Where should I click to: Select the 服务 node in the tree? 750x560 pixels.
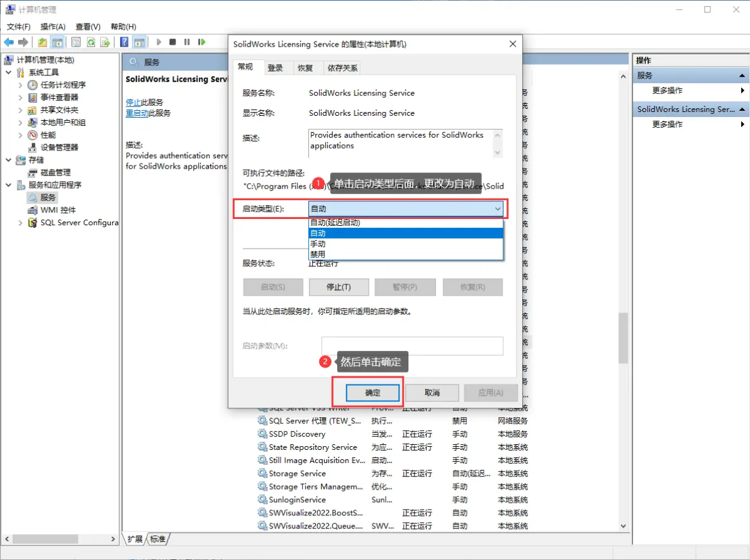coord(48,197)
